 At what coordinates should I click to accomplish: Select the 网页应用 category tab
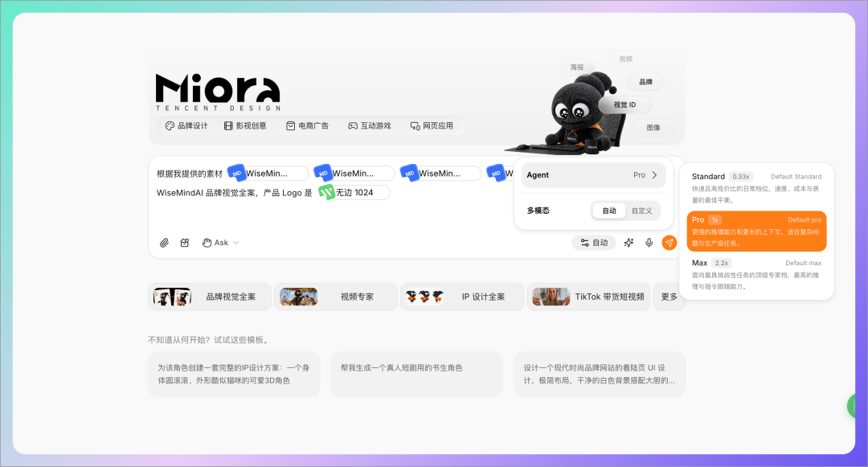pos(432,126)
